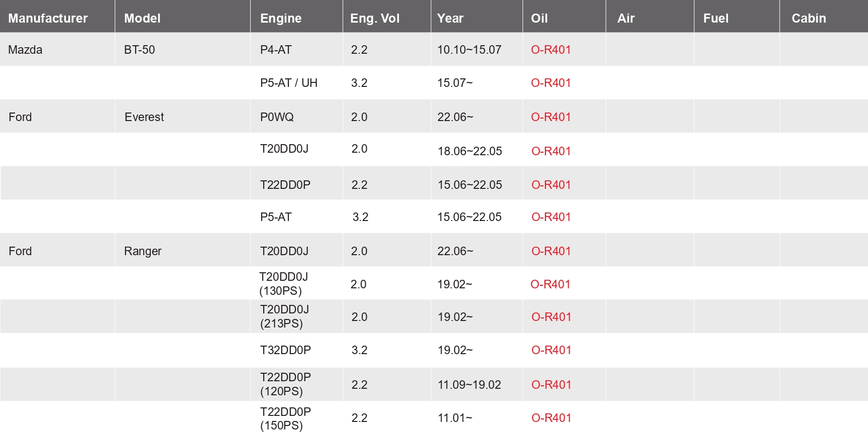Click the Eng. Vol column header

tap(375, 19)
